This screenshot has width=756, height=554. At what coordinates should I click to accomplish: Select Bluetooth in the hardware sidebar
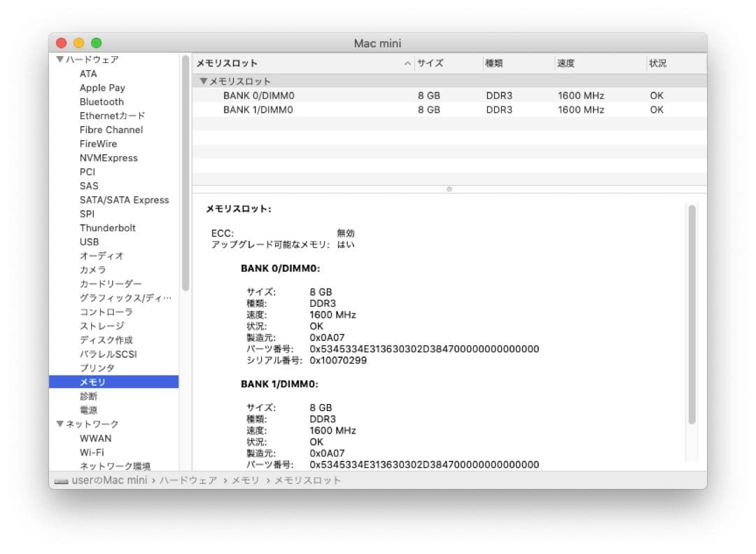point(101,102)
